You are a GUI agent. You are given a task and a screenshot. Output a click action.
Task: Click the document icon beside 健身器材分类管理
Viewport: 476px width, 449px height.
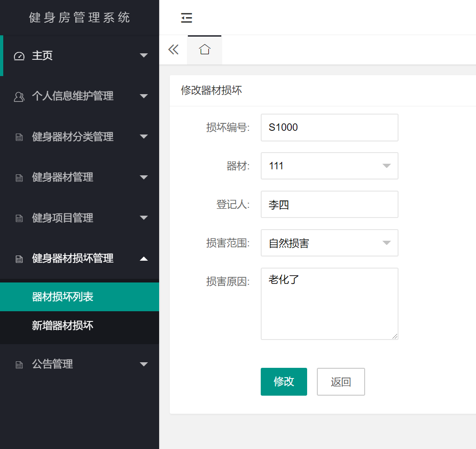19,137
